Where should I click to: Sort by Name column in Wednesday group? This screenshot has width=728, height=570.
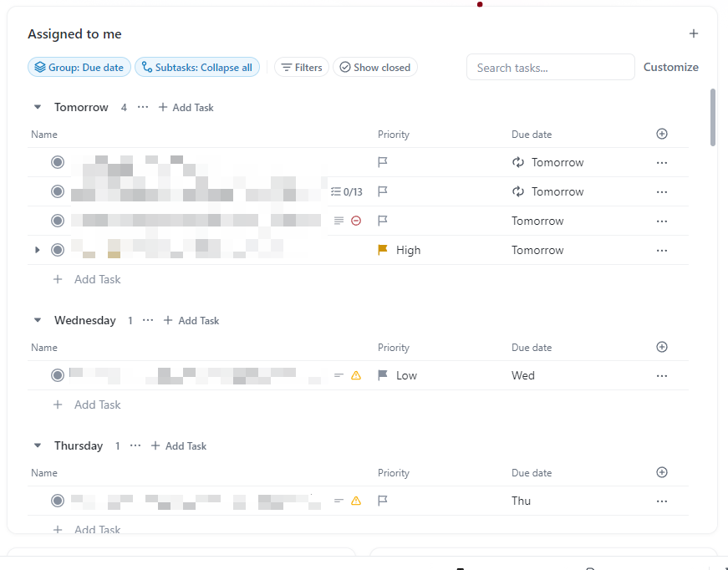[x=44, y=348]
